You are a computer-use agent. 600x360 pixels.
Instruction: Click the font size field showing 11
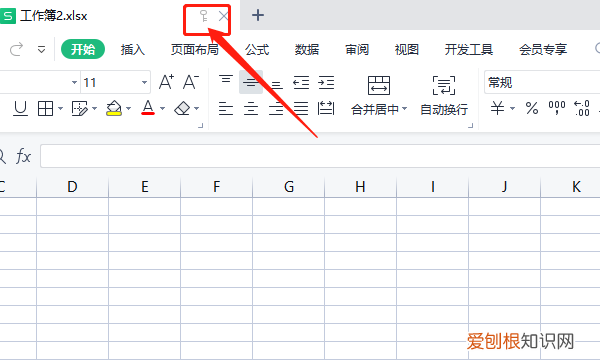tap(110, 82)
